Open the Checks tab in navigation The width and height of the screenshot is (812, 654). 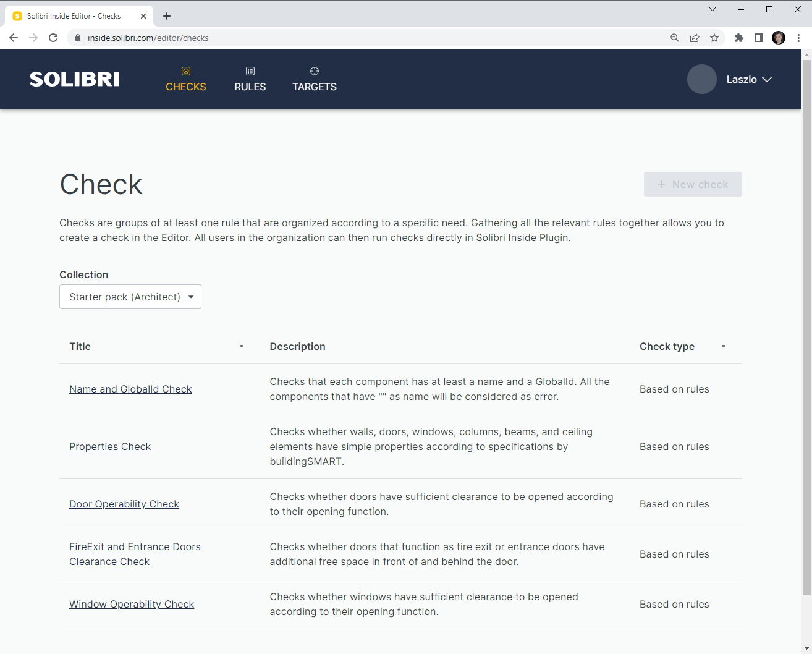pos(186,79)
